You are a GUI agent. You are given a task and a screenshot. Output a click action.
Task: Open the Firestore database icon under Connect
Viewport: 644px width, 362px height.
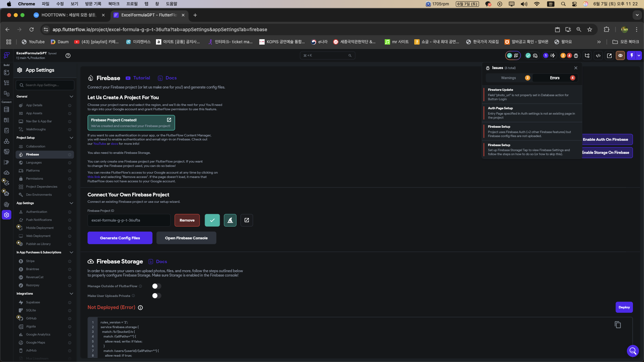point(6,110)
